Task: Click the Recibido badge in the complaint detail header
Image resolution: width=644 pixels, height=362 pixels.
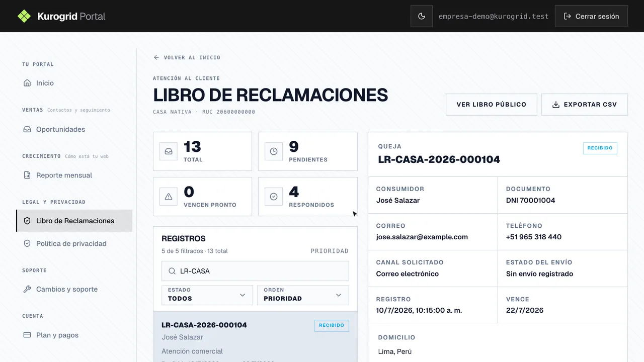Action: [600, 148]
